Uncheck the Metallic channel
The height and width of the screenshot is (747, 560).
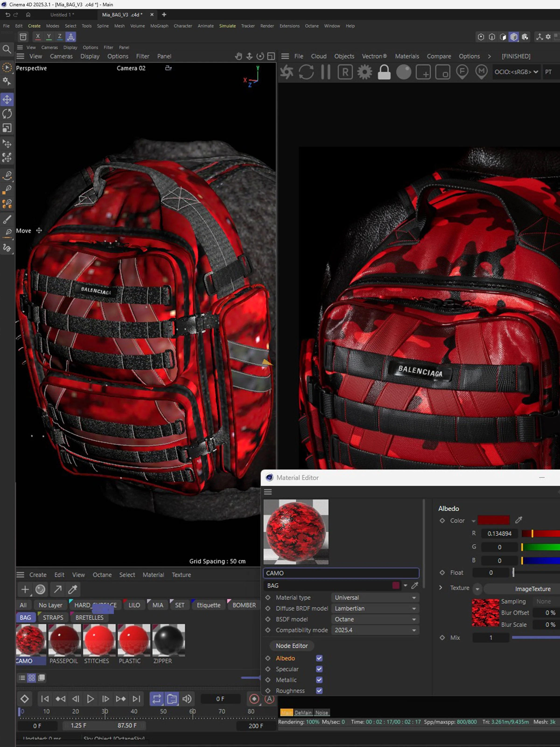[x=319, y=680]
